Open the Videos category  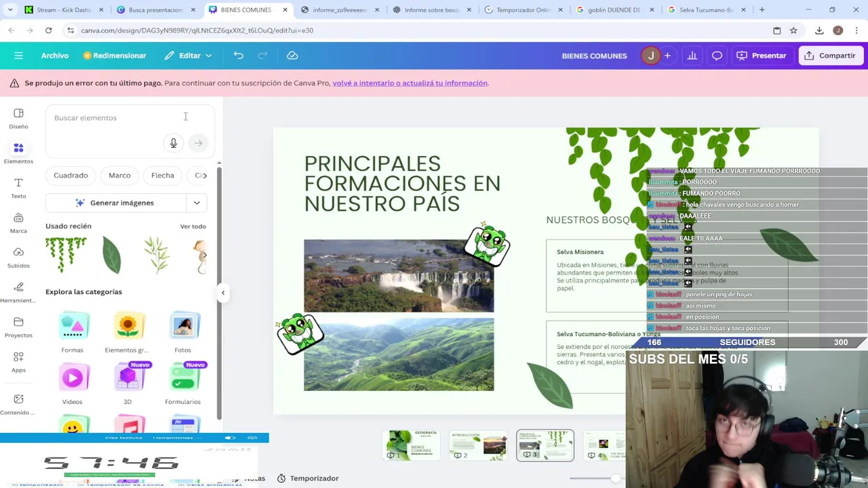(x=73, y=384)
